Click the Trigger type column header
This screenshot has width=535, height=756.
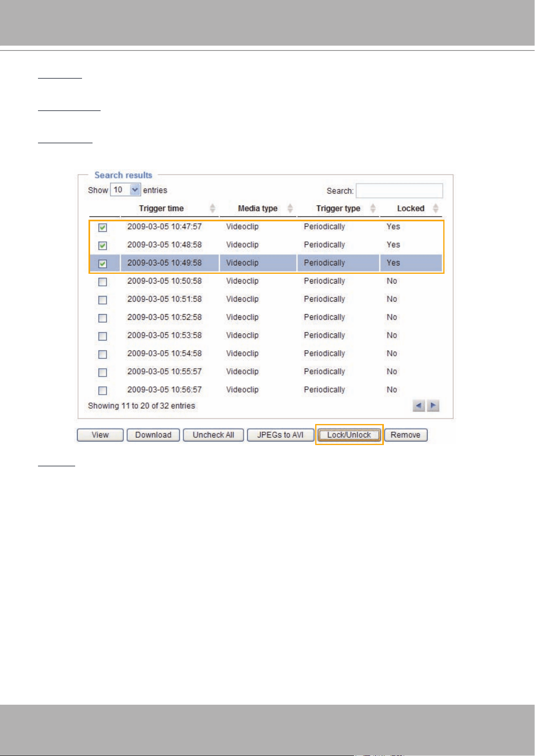pos(338,208)
